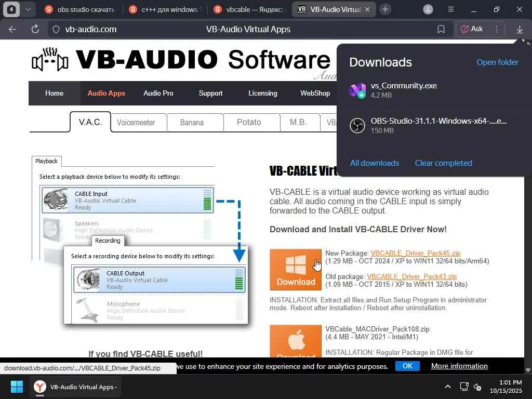Open the three-dot menu beside Ask
This screenshot has height=399, width=532.
(497, 29)
